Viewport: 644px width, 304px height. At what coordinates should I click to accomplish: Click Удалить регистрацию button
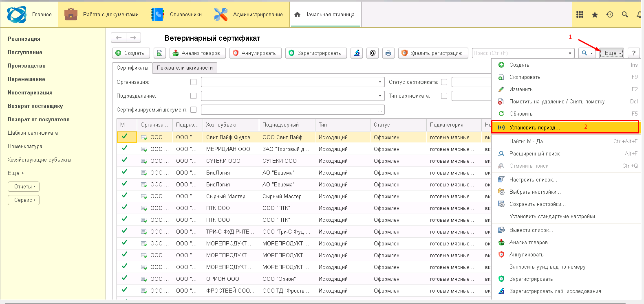pos(433,53)
